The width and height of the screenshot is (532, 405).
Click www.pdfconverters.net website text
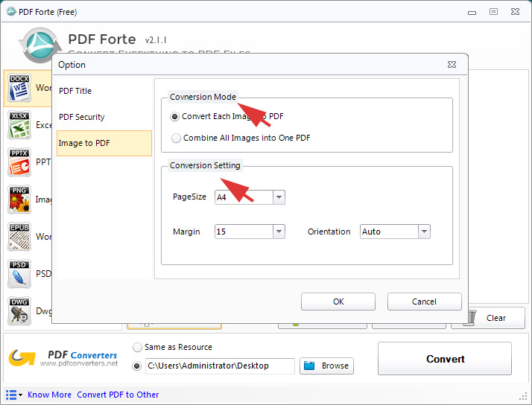pyautogui.click(x=79, y=363)
